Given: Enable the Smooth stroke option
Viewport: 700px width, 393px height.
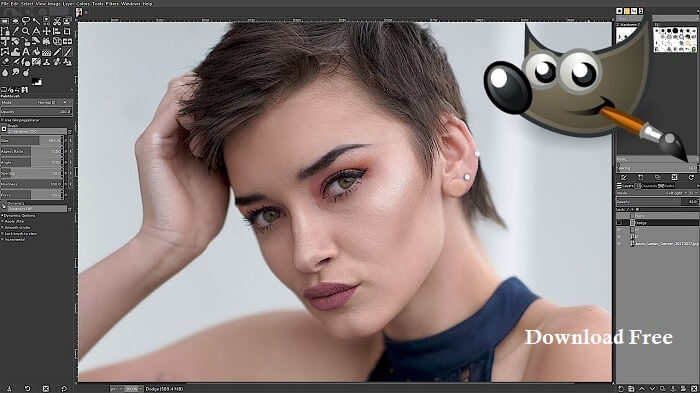Looking at the screenshot, I should coord(2,227).
